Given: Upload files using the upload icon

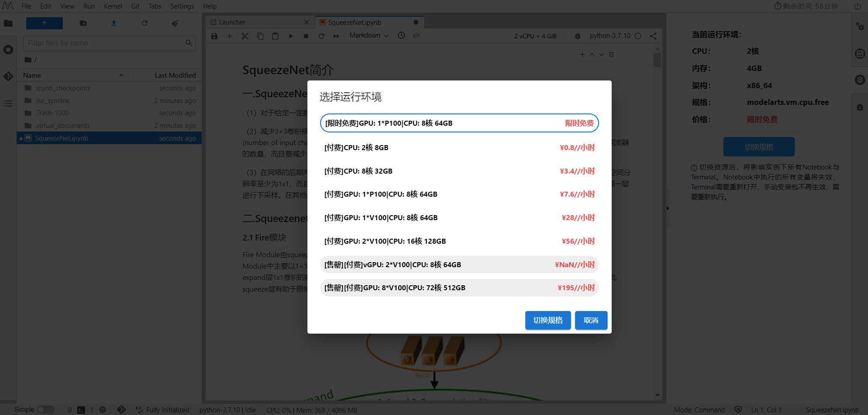Looking at the screenshot, I should point(113,23).
